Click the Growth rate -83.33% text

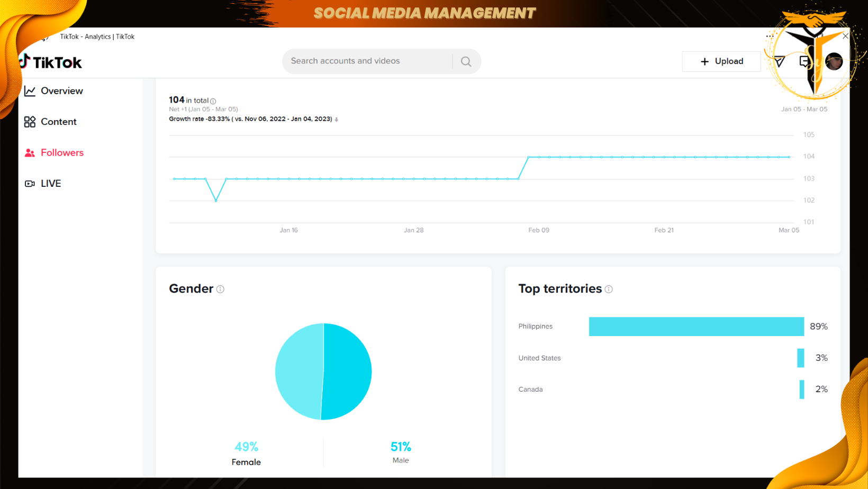250,119
